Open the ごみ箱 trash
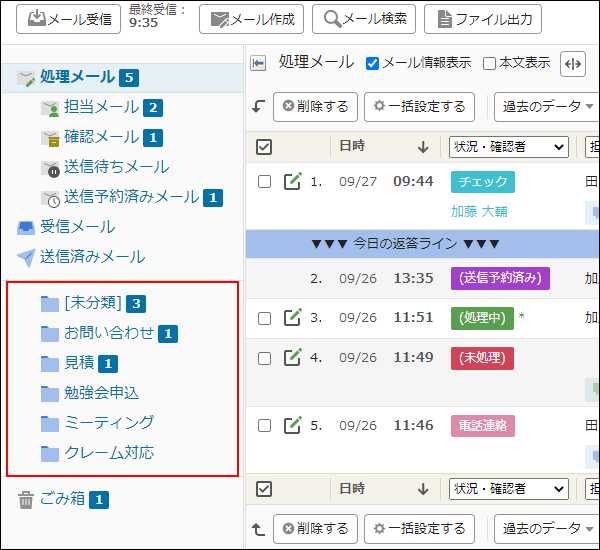The image size is (600, 550). (x=63, y=499)
